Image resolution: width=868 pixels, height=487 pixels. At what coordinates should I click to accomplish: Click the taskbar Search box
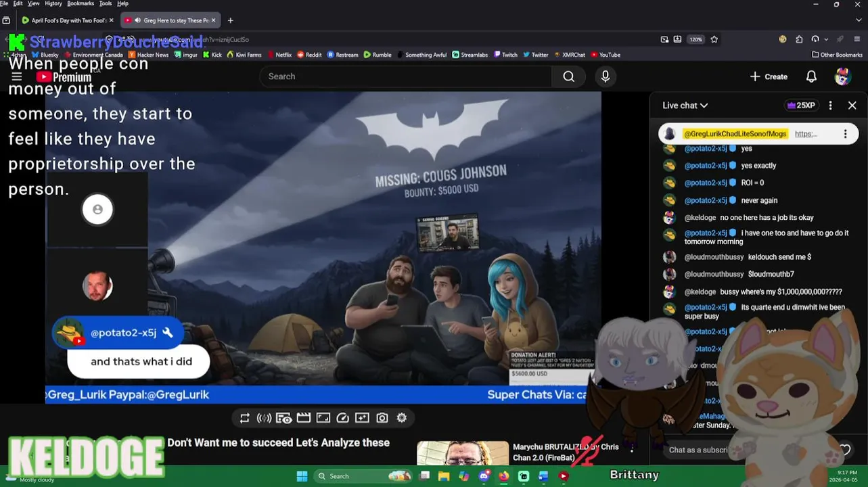click(x=363, y=476)
